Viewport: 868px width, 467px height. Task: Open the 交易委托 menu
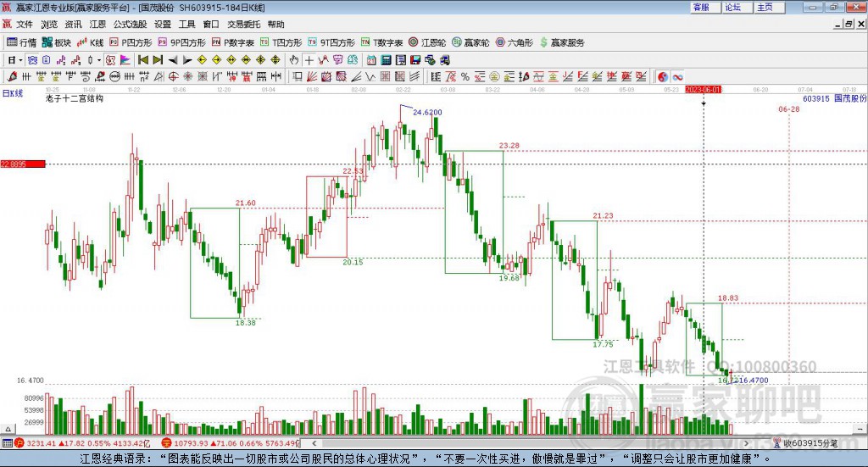[243, 25]
